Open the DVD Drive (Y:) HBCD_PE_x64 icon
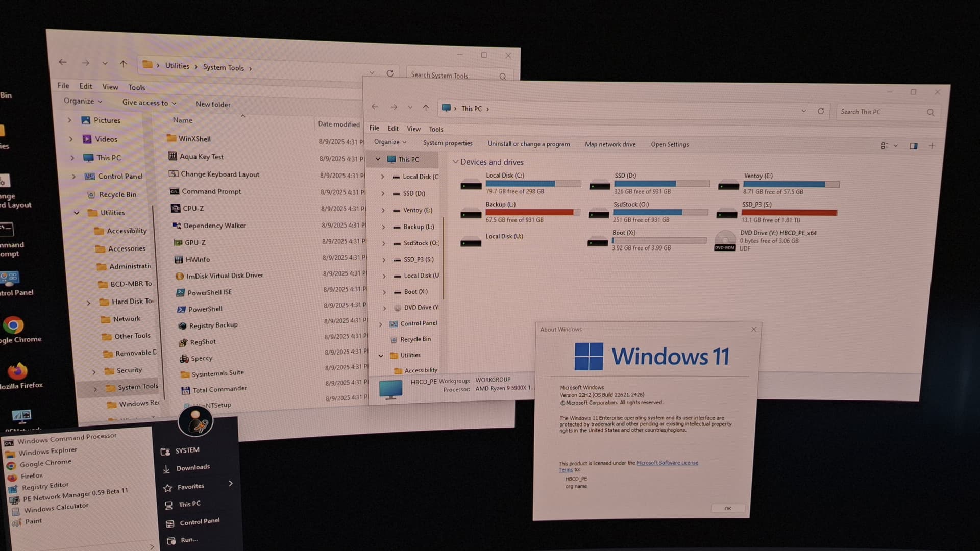Screen dimensions: 980x551 [724, 240]
